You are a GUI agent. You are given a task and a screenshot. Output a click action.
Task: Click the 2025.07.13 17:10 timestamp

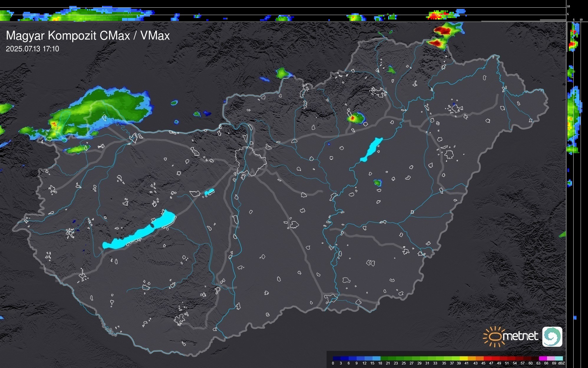[32, 49]
